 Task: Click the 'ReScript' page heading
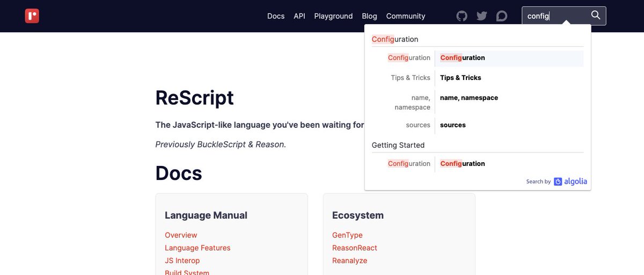(x=195, y=98)
